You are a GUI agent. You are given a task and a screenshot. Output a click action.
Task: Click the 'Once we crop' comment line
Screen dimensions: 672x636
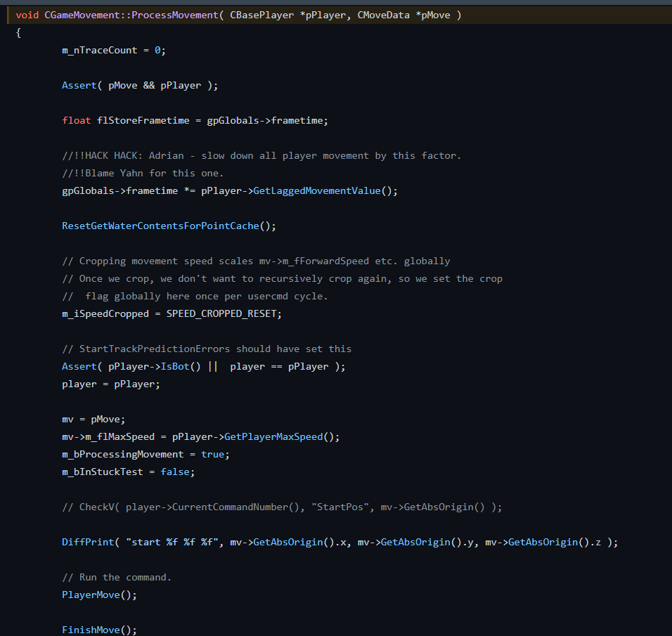(x=282, y=278)
